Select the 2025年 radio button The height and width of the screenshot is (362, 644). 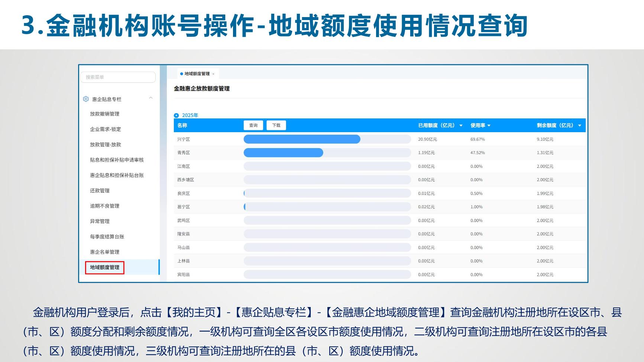tap(177, 115)
